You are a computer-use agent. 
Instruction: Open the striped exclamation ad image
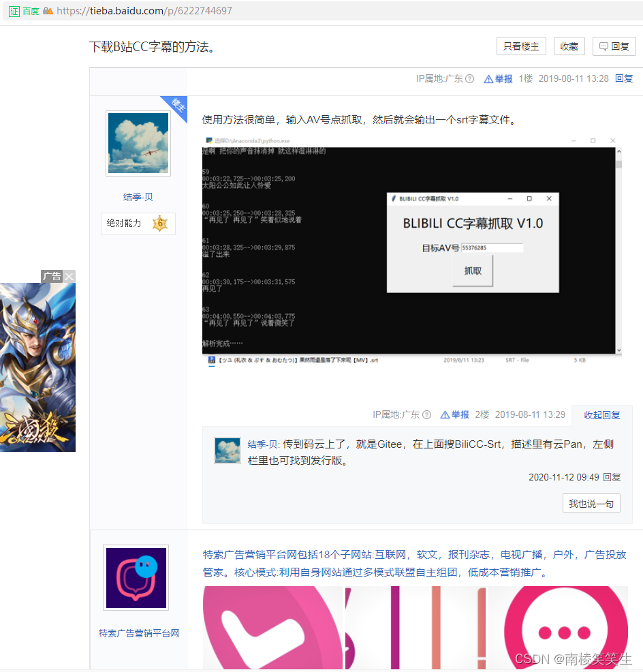(x=415, y=628)
